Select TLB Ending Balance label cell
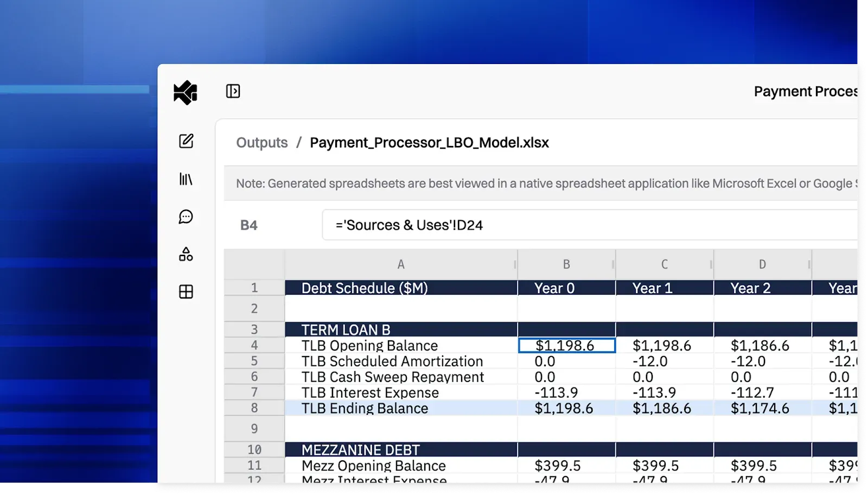 click(x=401, y=408)
